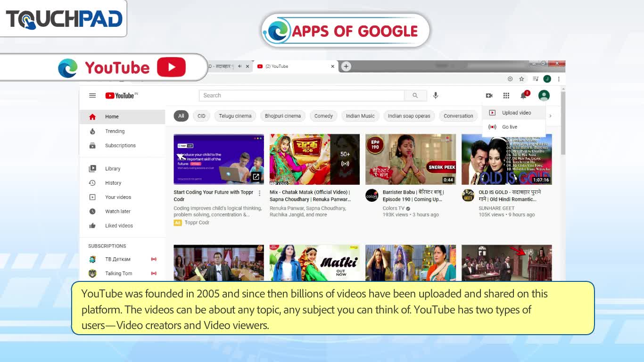Select the CID filter chip
Viewport: 644px width, 362px height.
pyautogui.click(x=201, y=116)
